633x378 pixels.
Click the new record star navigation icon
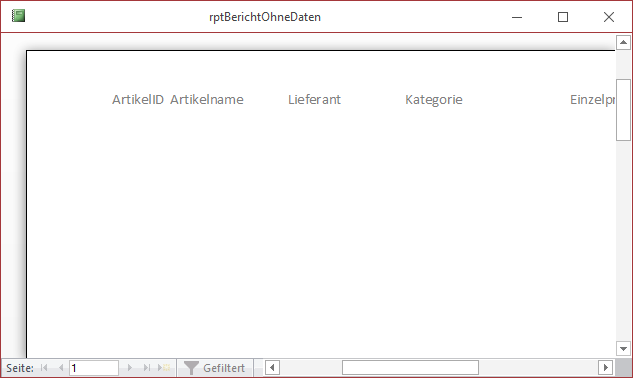pos(164,368)
